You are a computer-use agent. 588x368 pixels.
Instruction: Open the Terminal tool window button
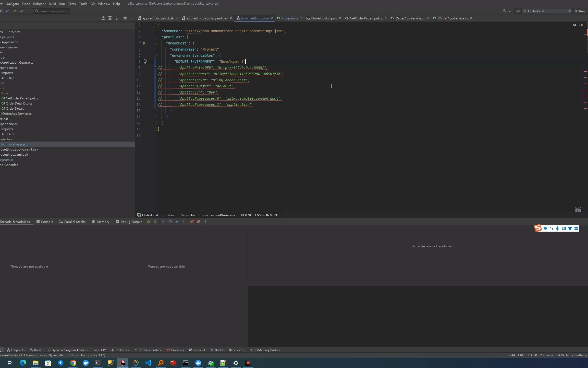(197, 350)
